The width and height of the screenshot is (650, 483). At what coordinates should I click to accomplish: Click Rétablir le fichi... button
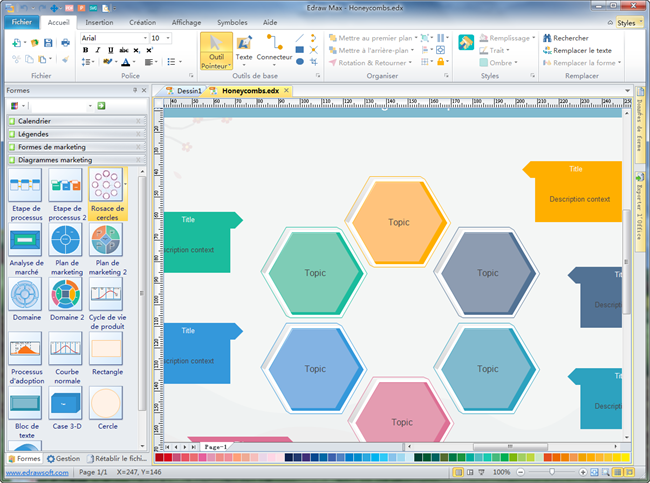click(x=117, y=459)
